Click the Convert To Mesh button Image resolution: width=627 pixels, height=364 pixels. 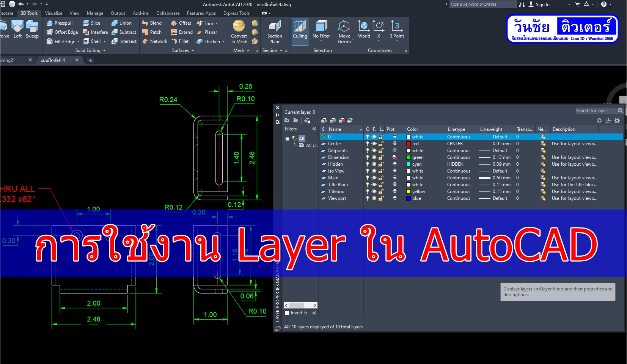(239, 32)
